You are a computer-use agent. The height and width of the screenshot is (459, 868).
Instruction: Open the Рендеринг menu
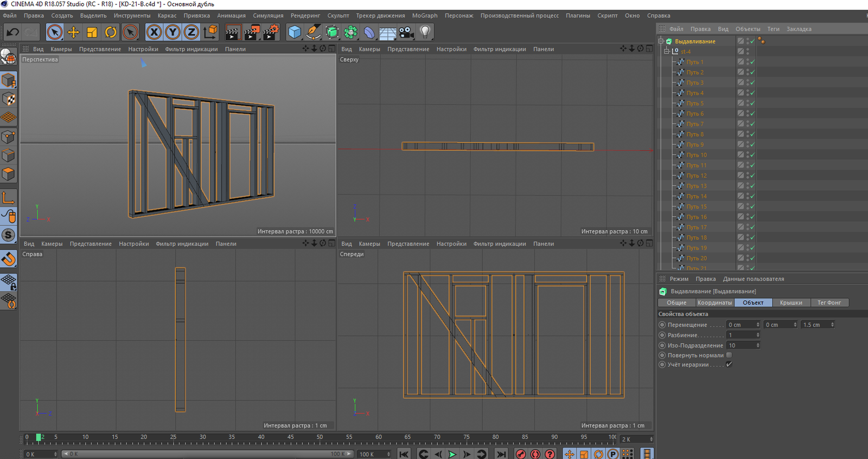pos(305,16)
